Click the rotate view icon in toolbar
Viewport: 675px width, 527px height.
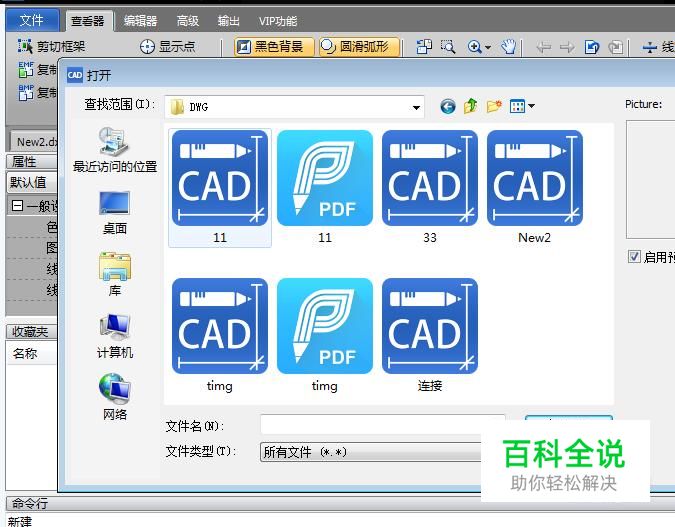592,46
